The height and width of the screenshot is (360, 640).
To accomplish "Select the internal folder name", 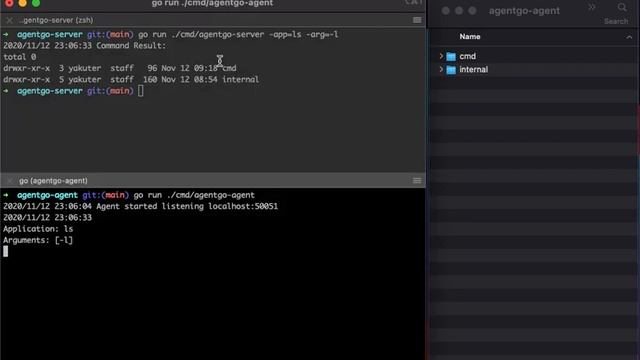I will (x=473, y=70).
